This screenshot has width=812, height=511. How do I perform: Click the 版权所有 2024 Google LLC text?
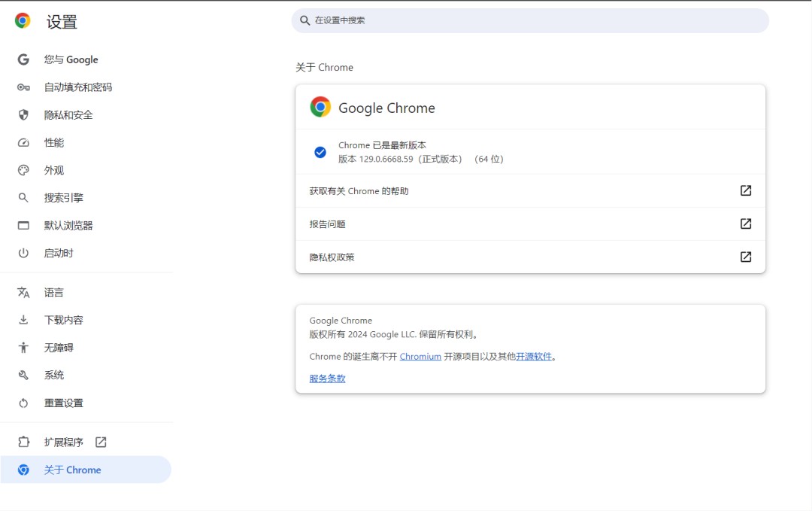click(362, 334)
